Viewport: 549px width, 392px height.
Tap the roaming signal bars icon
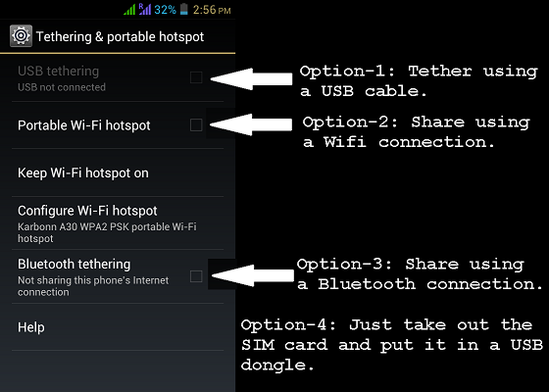click(145, 9)
